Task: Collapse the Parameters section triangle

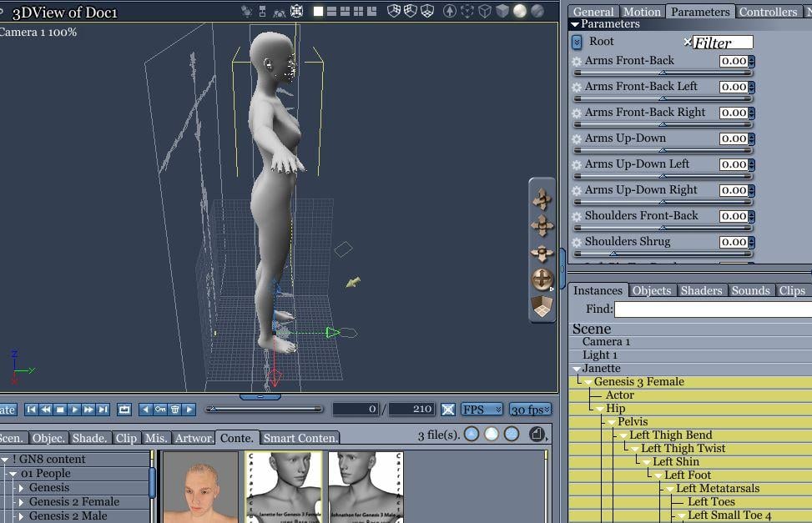Action: [575, 24]
